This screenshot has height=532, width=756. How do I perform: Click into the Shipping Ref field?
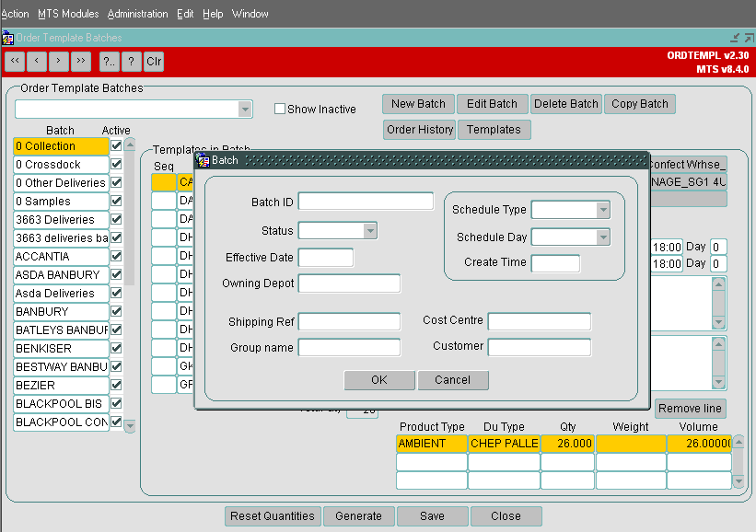349,321
